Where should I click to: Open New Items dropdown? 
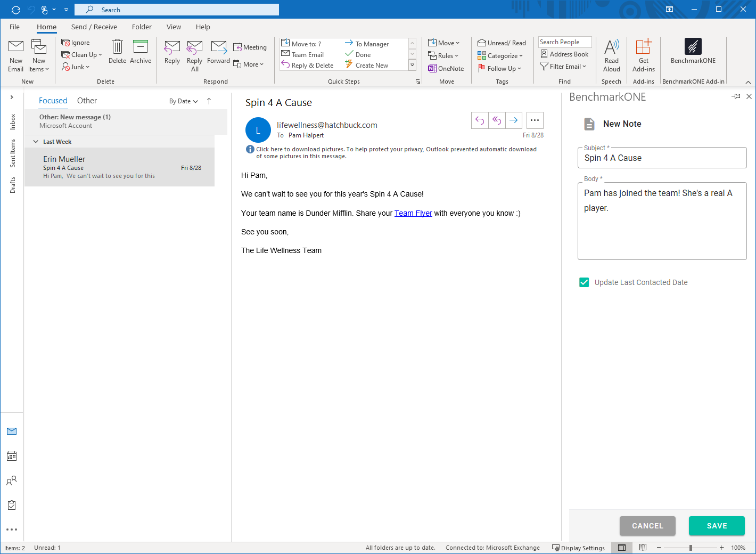(x=39, y=55)
